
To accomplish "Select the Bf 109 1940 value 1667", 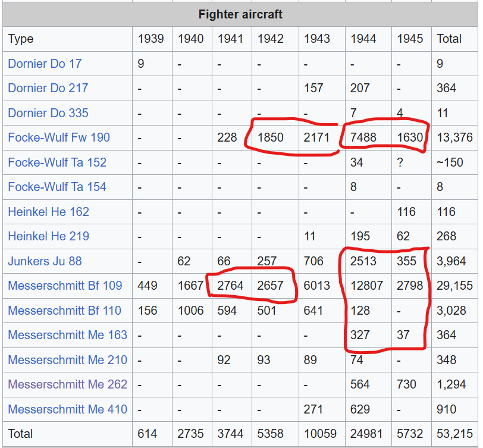I will click(x=192, y=286).
